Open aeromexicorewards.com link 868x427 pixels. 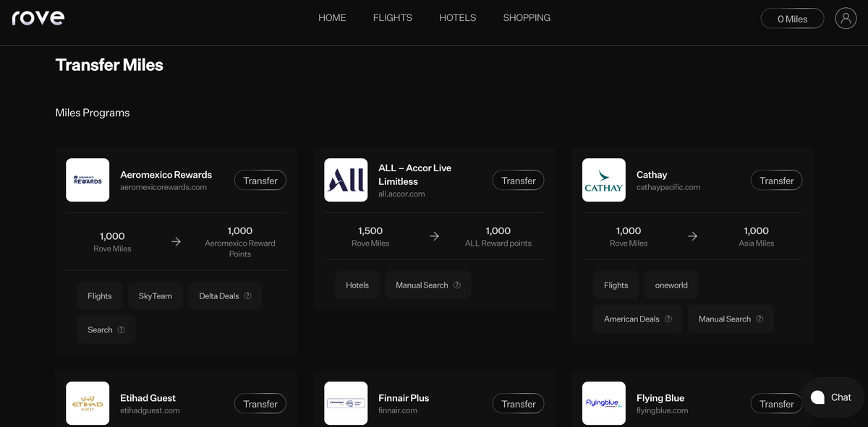click(x=163, y=187)
